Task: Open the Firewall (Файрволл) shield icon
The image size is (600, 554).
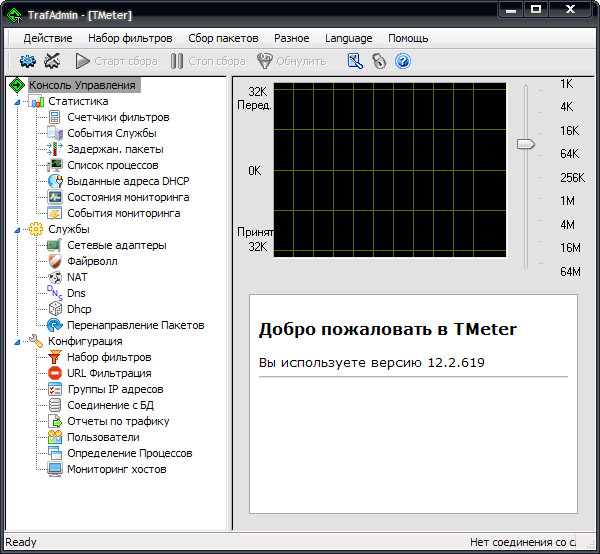Action: click(56, 261)
